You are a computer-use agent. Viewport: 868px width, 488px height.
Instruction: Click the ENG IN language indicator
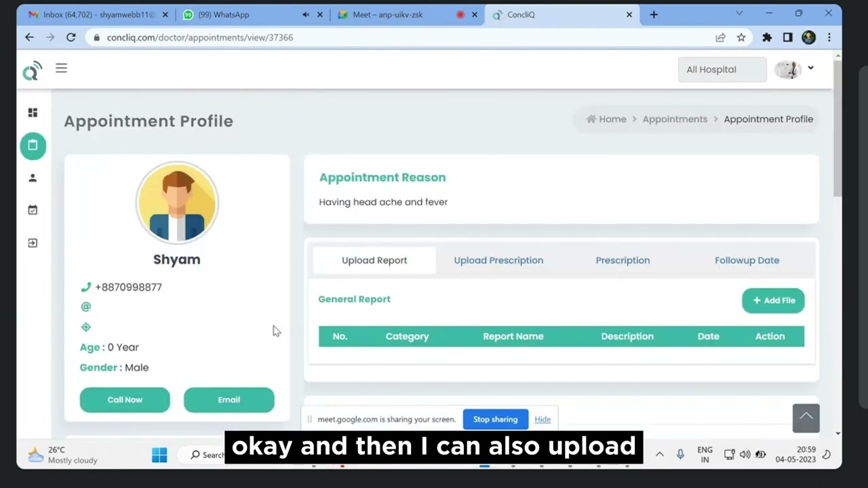(x=705, y=455)
